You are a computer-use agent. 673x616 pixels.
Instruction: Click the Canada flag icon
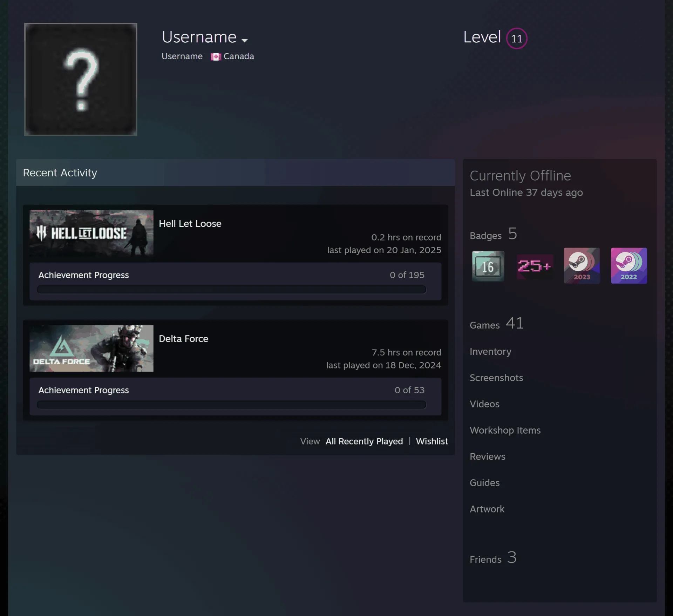216,57
